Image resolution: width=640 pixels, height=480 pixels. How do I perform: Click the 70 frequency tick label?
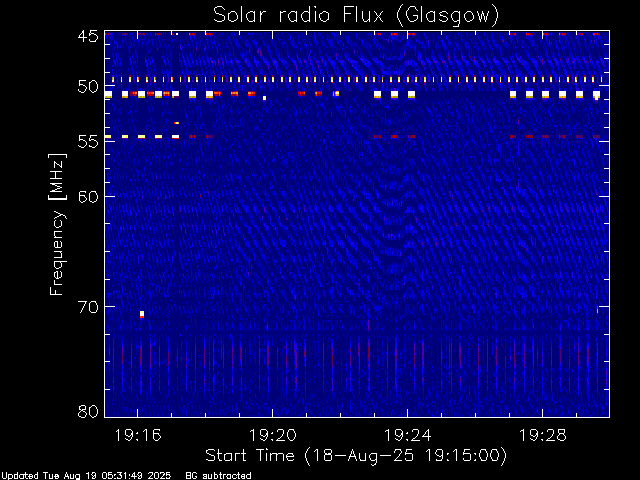coord(88,307)
